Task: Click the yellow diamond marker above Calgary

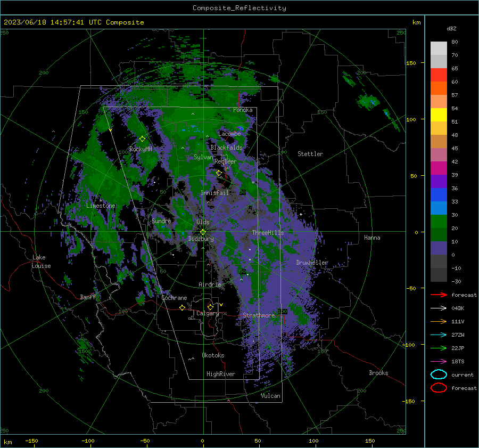Action: tap(210, 307)
